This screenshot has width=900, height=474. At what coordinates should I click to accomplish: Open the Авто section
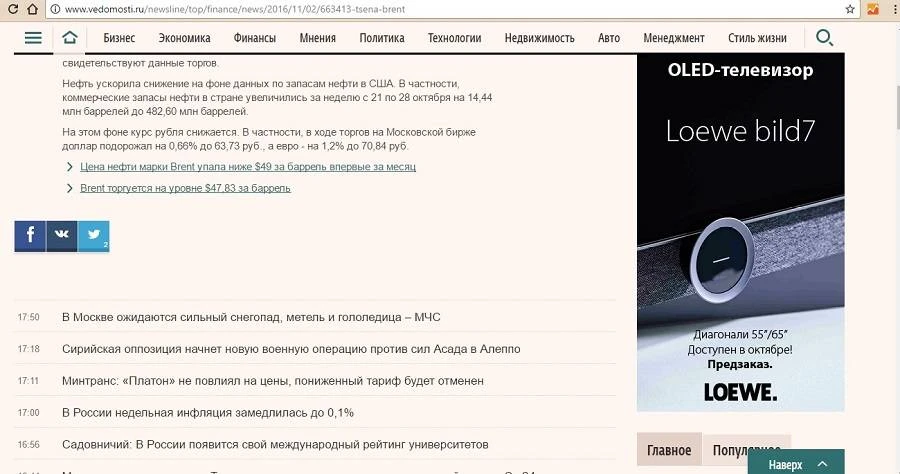tap(609, 38)
